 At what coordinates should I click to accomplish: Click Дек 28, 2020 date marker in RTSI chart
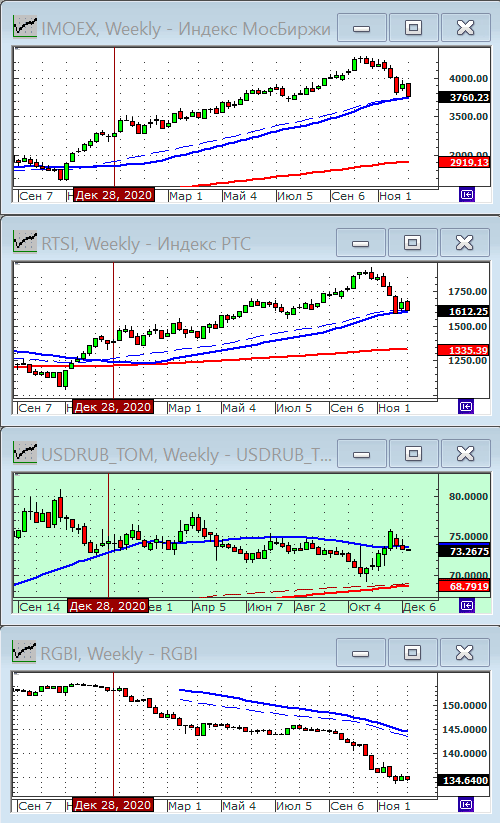(113, 407)
